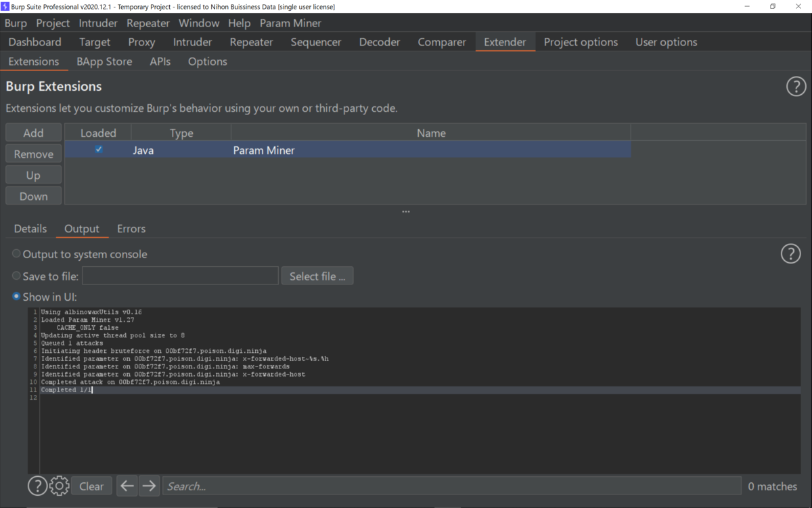Screen dimensions: 812x508
Task: Open the Project menu
Action: [x=53, y=23]
